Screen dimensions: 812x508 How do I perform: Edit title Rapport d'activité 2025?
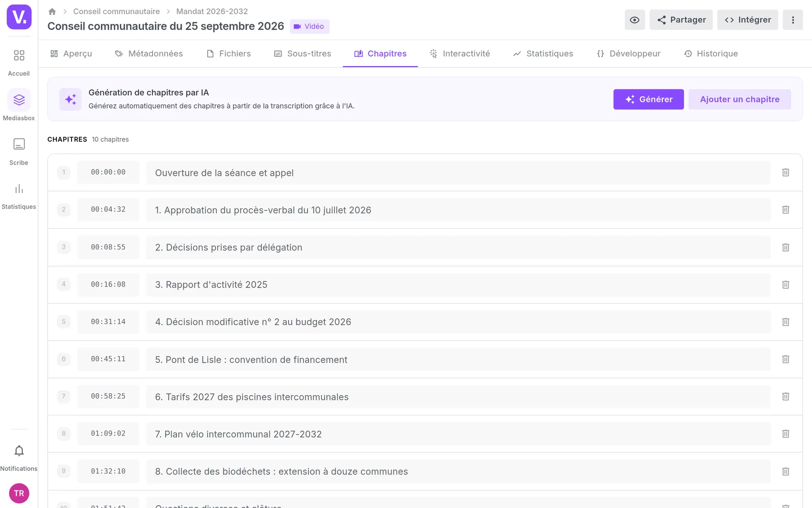(458, 284)
